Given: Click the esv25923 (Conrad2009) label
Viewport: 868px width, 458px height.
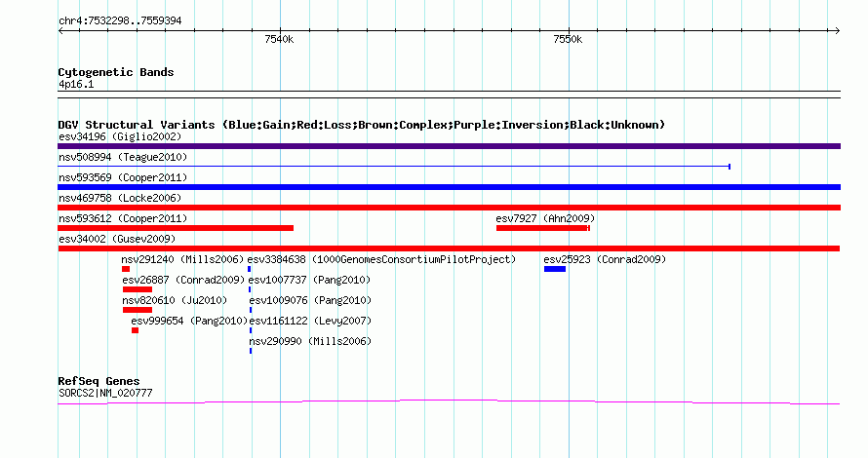Looking at the screenshot, I should tap(605, 259).
